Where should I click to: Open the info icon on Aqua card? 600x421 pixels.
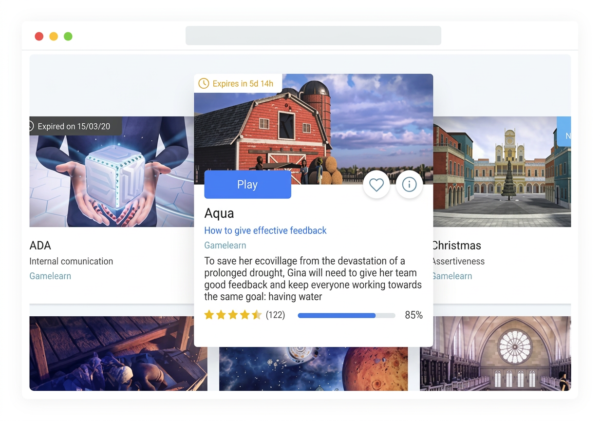[409, 185]
